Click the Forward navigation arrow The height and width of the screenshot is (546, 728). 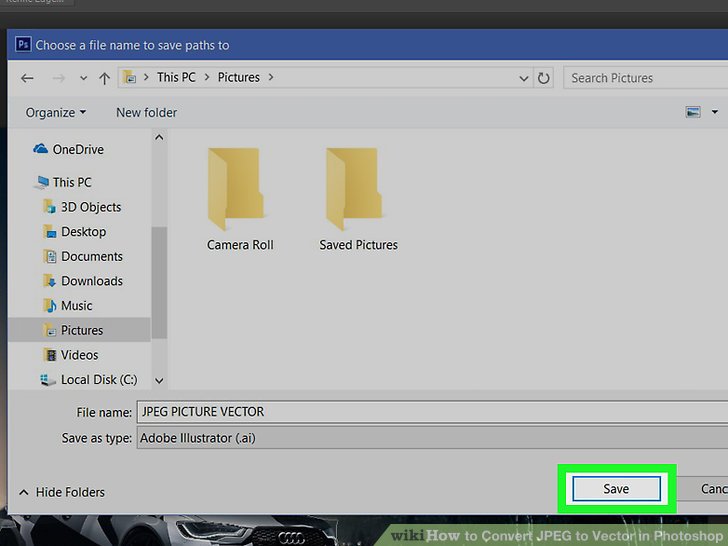click(58, 78)
